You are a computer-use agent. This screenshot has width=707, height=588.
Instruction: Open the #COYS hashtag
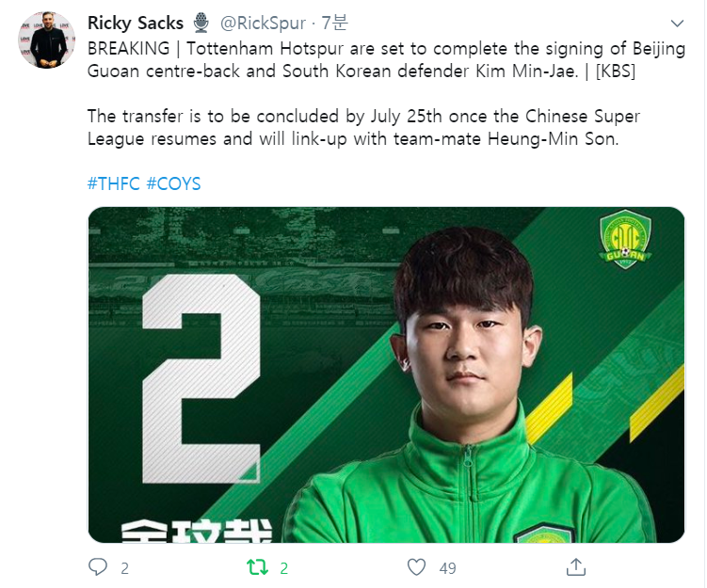click(173, 183)
